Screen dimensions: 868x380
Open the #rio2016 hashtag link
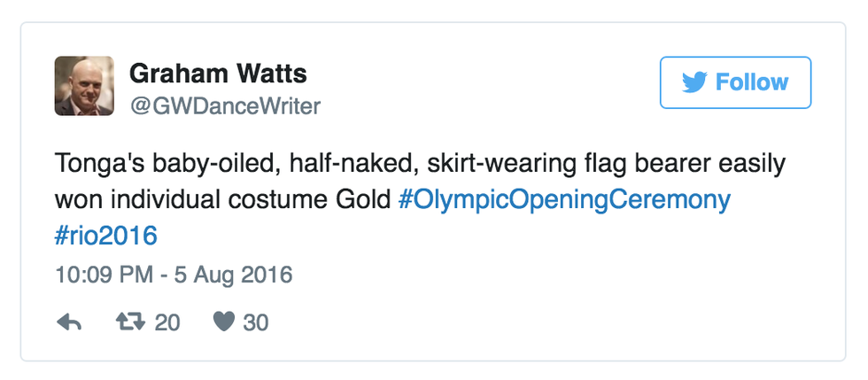105,235
